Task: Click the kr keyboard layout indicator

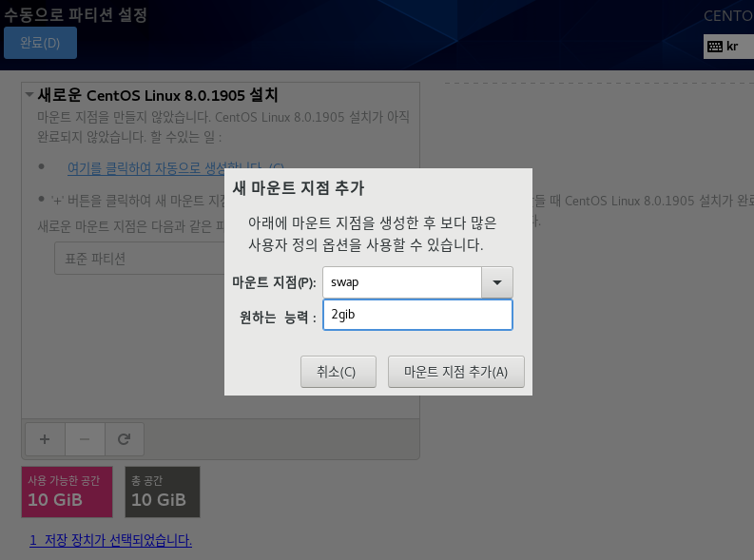Action: point(728,47)
